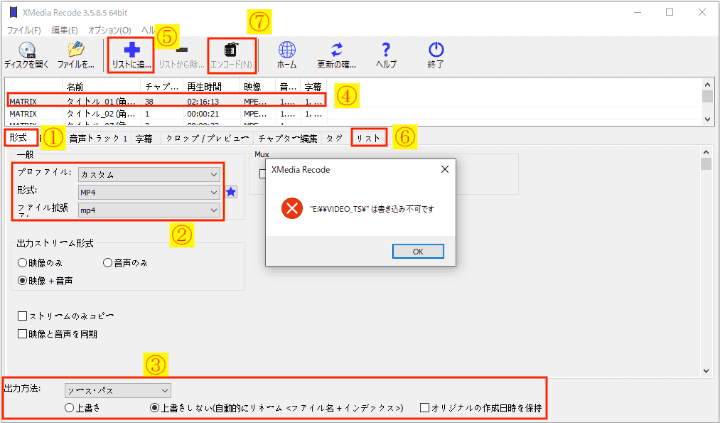Select the タイトル_02 row in file list

(x=167, y=113)
